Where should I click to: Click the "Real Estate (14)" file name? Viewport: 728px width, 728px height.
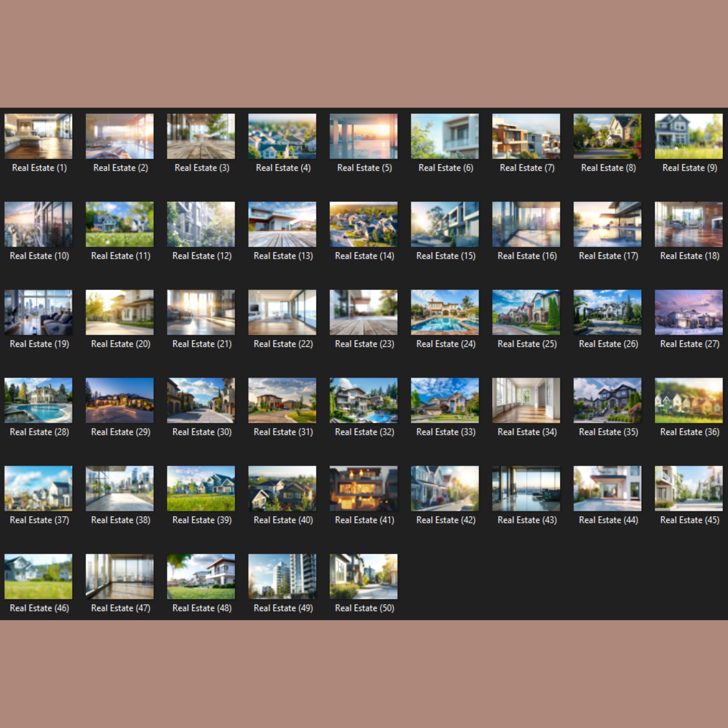pyautogui.click(x=365, y=256)
